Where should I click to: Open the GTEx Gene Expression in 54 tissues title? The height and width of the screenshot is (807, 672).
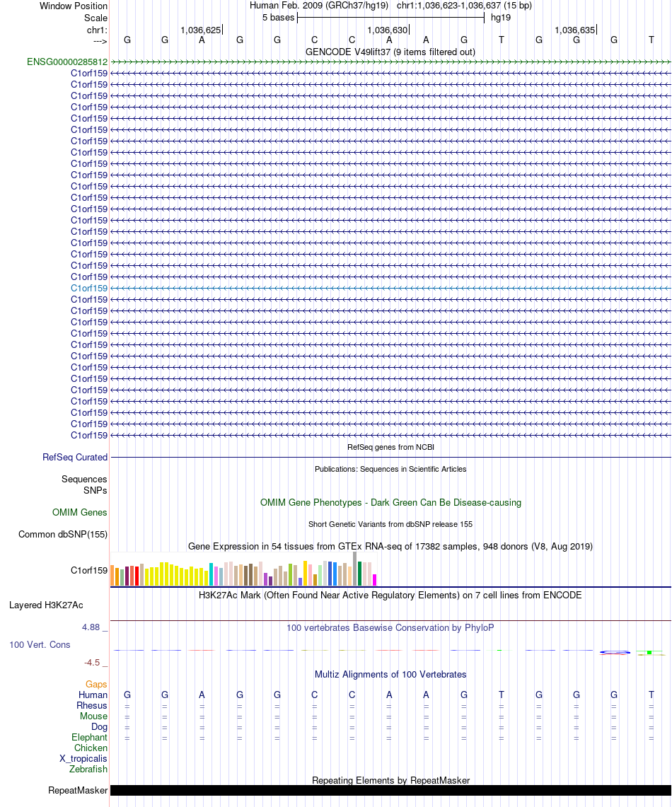click(390, 547)
